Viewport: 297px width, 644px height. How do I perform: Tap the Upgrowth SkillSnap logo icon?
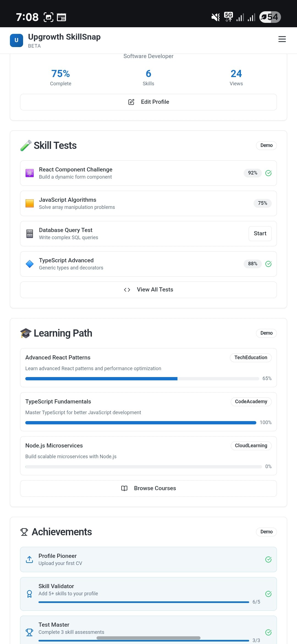16,40
